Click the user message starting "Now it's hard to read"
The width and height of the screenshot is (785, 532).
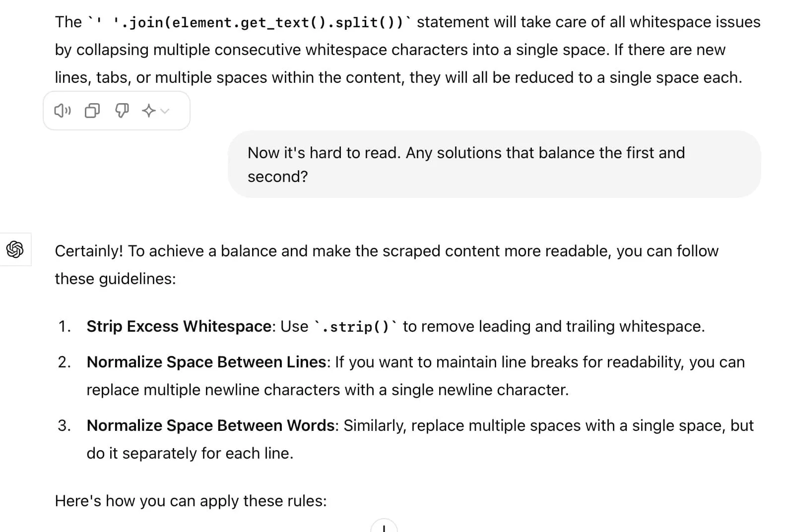(465, 153)
